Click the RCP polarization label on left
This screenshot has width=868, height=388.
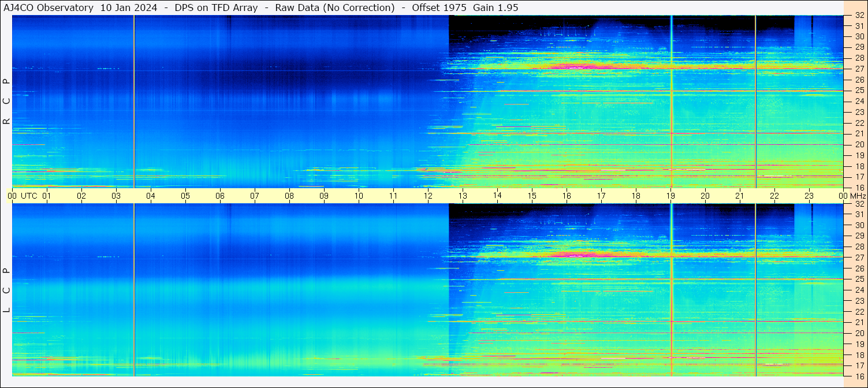pyautogui.click(x=7, y=101)
